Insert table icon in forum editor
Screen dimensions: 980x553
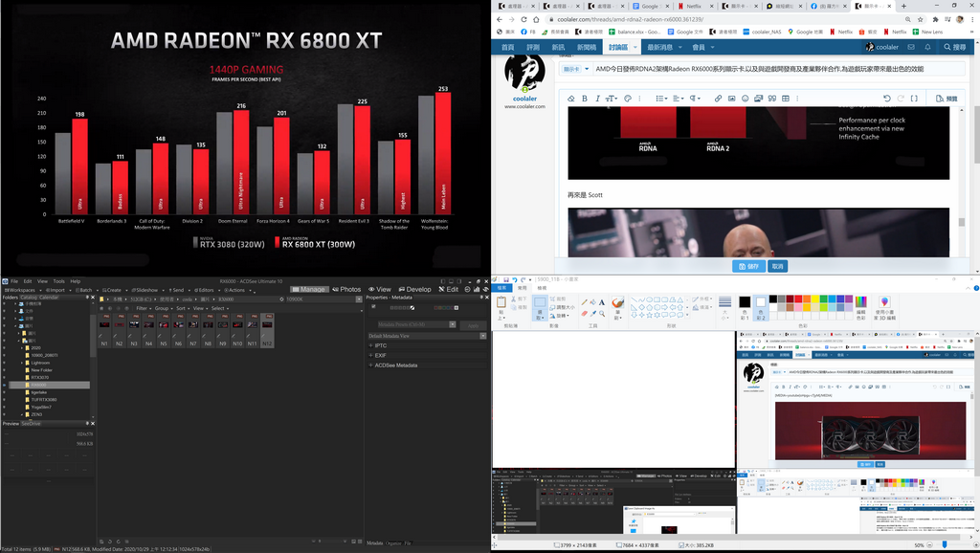(x=786, y=99)
